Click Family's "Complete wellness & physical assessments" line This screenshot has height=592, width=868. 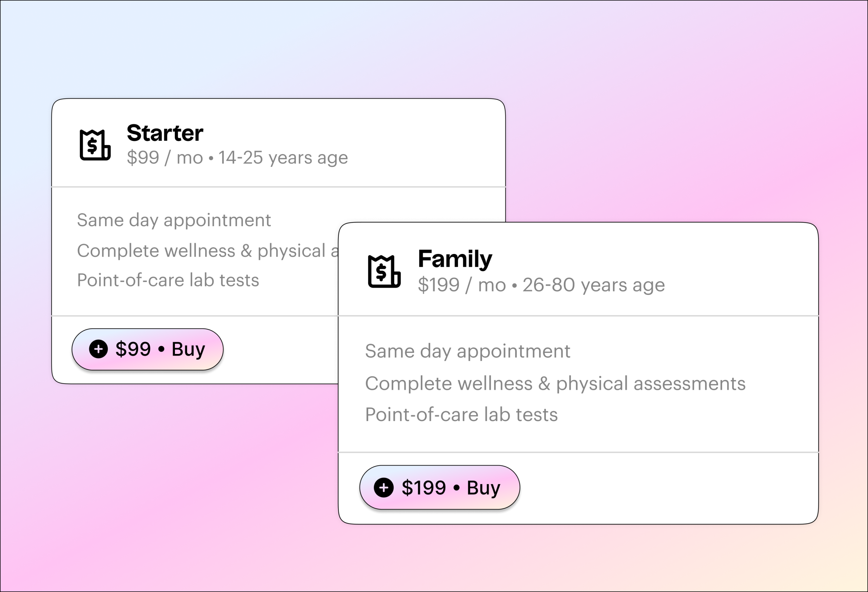point(555,383)
